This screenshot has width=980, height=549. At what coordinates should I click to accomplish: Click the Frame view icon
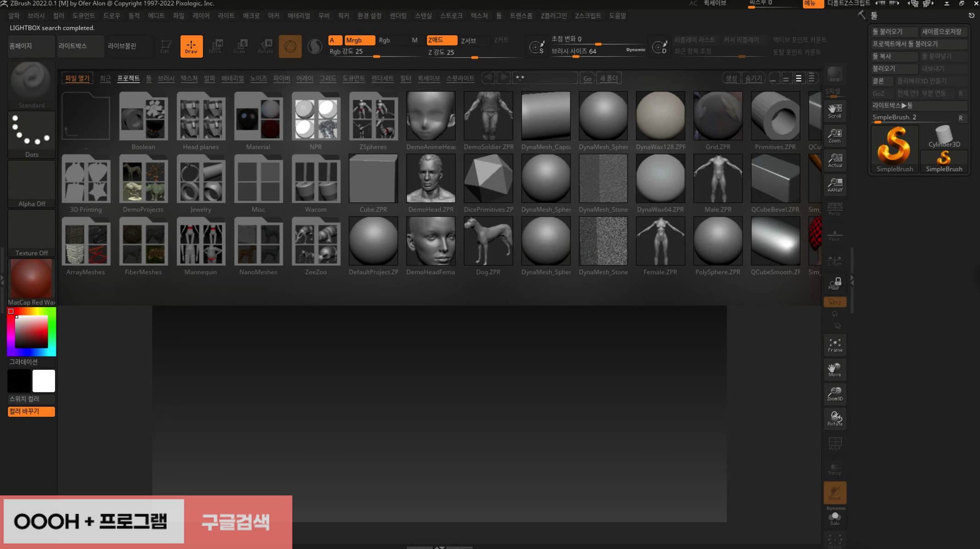coord(835,345)
